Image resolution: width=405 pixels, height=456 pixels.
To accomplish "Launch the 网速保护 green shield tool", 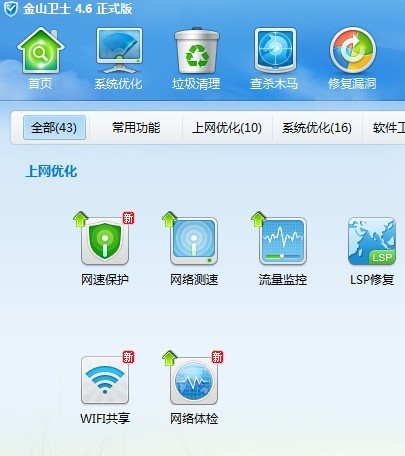I will [x=105, y=241].
